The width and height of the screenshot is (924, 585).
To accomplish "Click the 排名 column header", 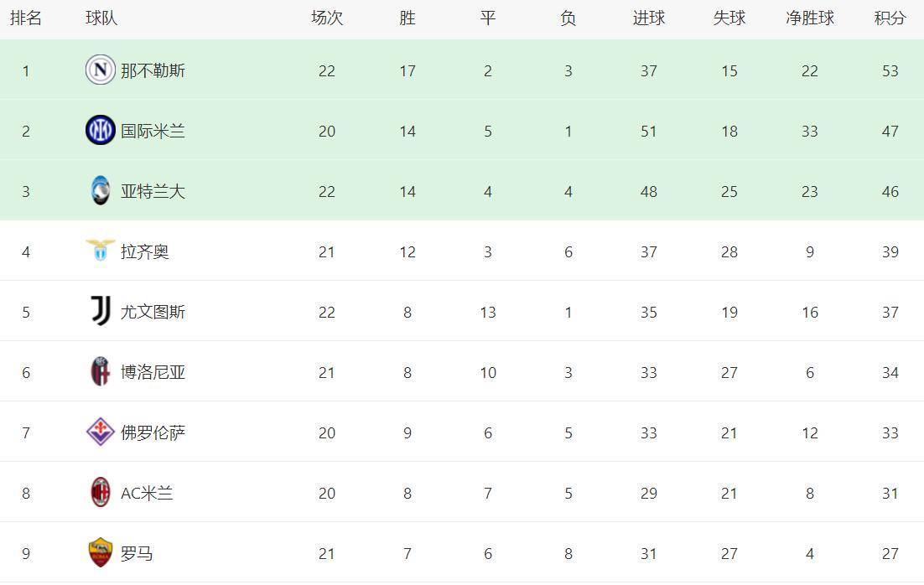I will click(x=26, y=18).
